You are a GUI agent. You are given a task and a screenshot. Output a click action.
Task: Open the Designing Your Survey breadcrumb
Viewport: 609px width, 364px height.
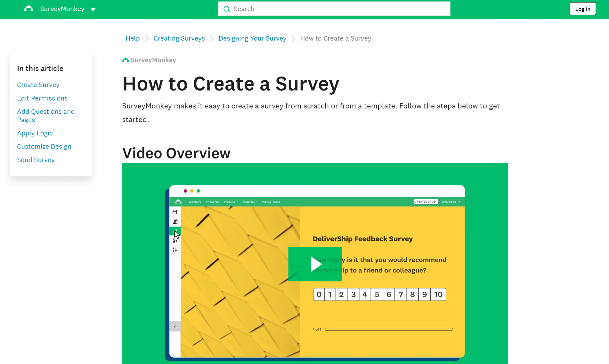point(252,38)
